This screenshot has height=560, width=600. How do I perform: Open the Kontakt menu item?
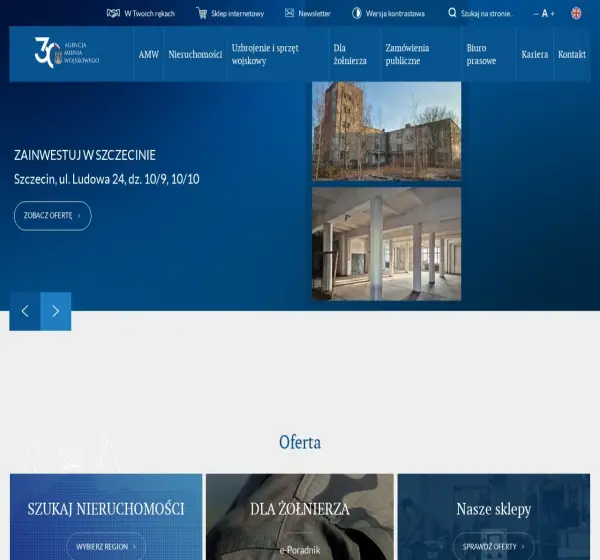click(572, 54)
